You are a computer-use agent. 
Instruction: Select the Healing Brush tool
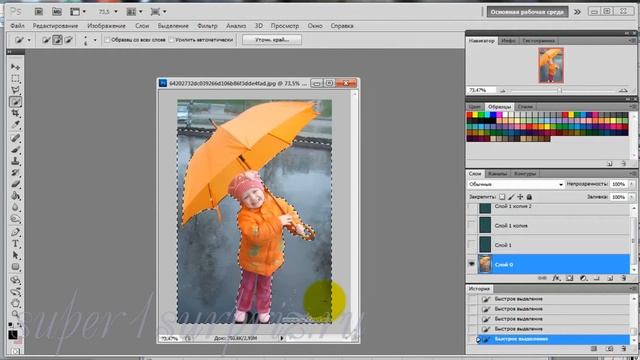[x=15, y=138]
